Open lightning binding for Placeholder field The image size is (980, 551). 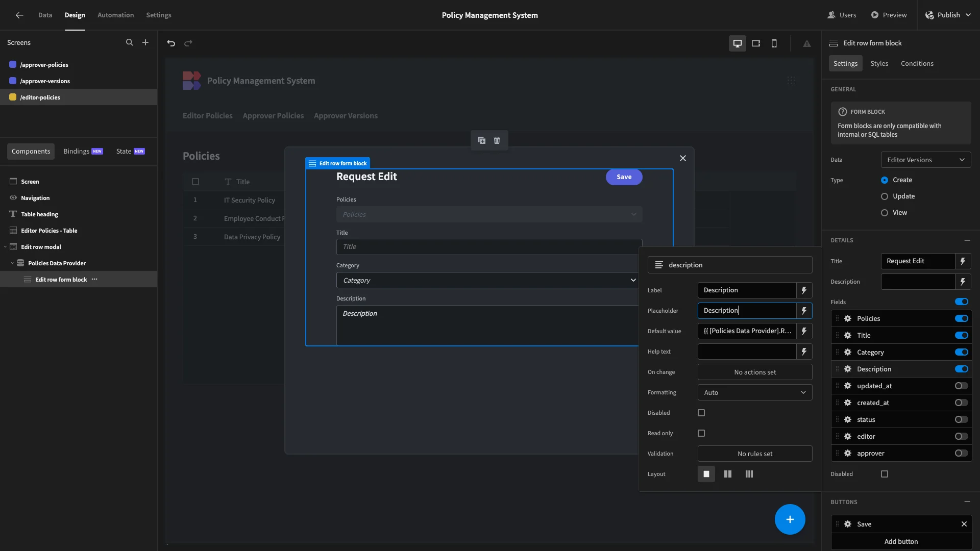point(804,311)
